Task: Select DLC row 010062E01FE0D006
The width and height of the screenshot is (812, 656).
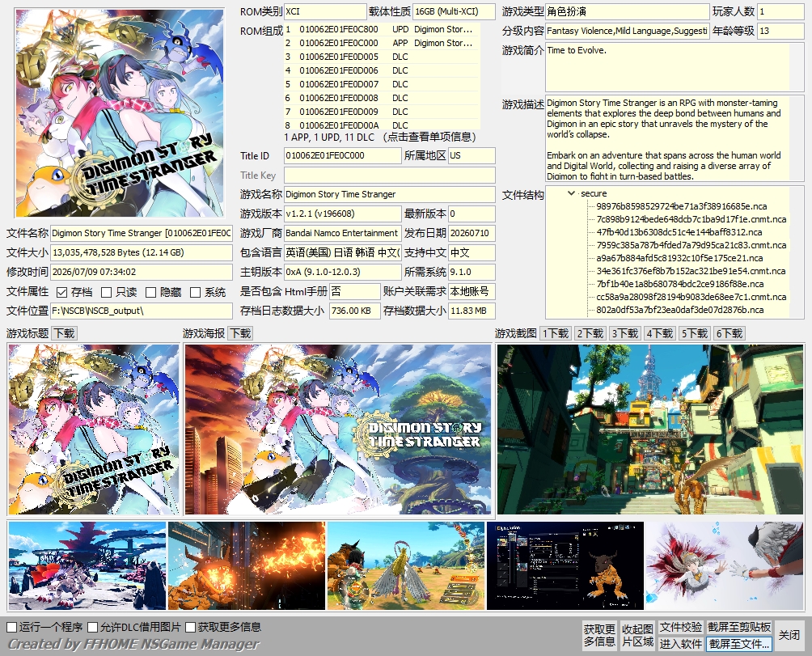Action: click(383, 70)
